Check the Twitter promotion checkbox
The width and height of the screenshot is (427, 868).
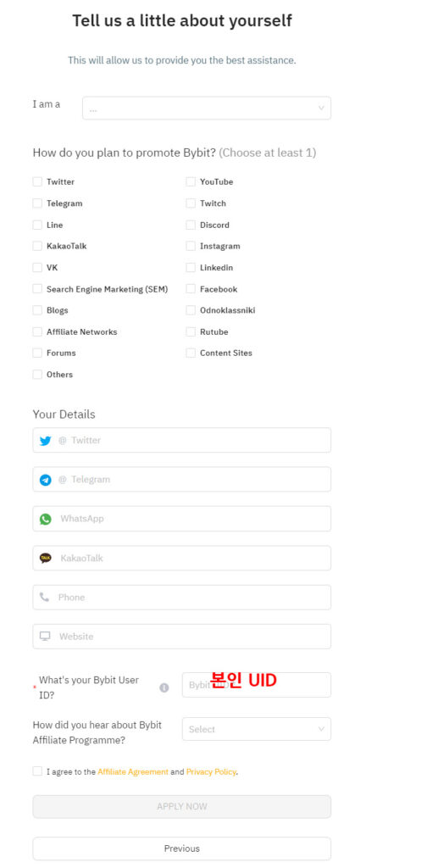coord(37,181)
